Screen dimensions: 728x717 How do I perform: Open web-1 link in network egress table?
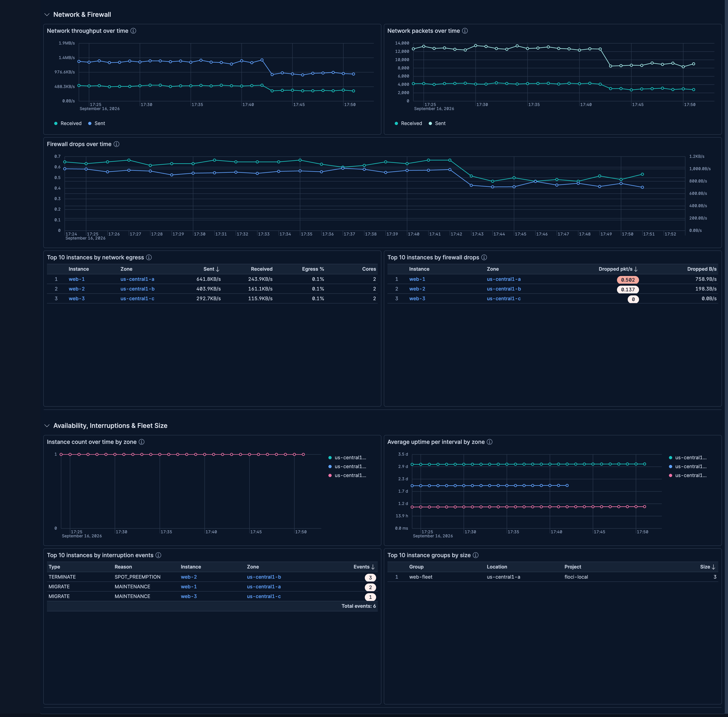pos(77,279)
